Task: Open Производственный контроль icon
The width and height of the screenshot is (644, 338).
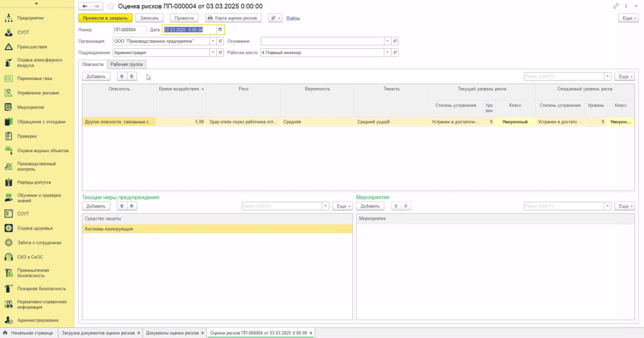Action: 9,166
